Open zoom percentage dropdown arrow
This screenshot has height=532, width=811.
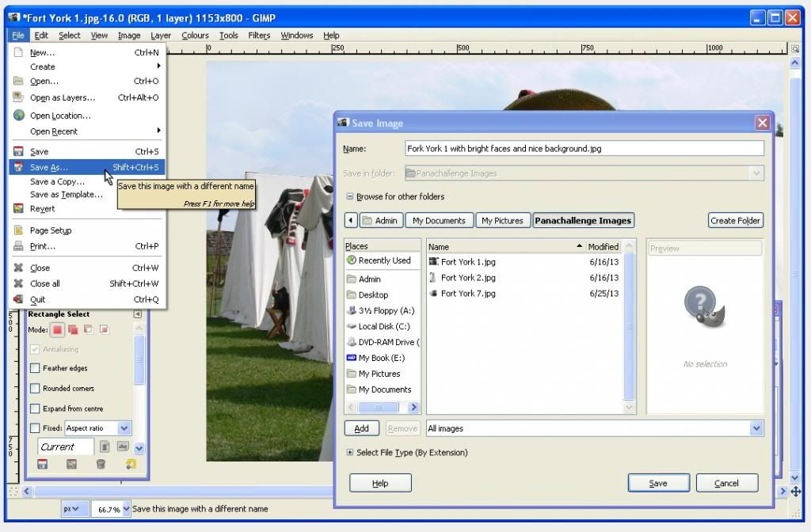126,509
